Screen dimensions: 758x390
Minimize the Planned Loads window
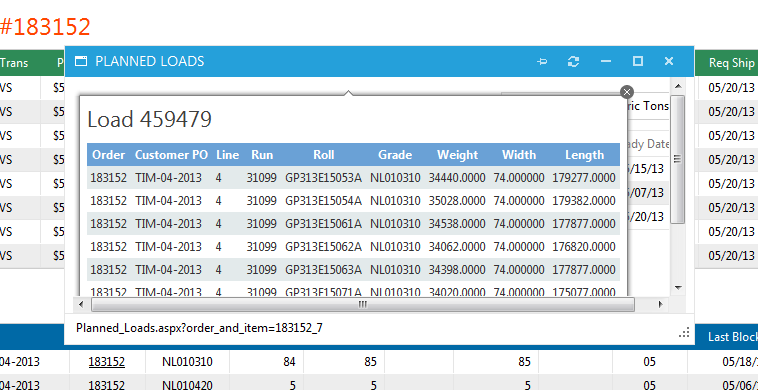606,61
